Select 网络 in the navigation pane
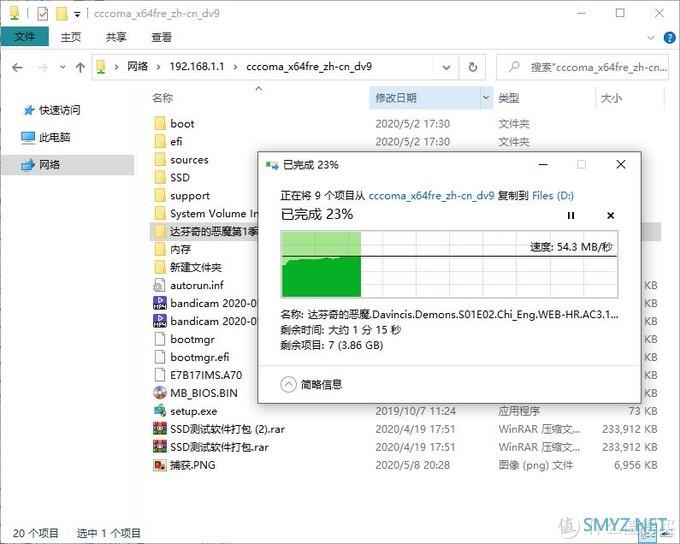The height and width of the screenshot is (544, 680). click(67, 165)
